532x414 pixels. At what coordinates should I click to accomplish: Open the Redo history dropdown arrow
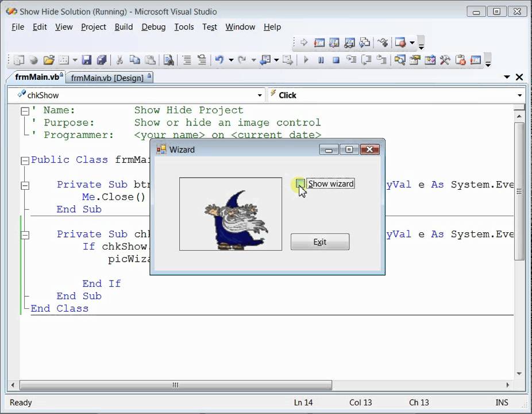[253, 60]
